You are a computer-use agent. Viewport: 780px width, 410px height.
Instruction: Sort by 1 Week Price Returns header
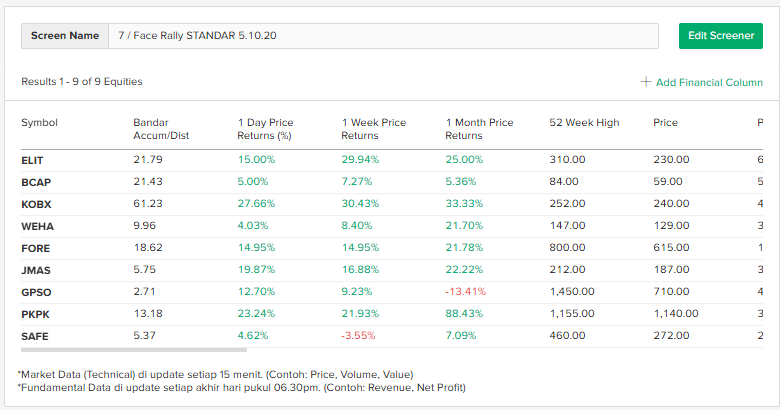[373, 129]
